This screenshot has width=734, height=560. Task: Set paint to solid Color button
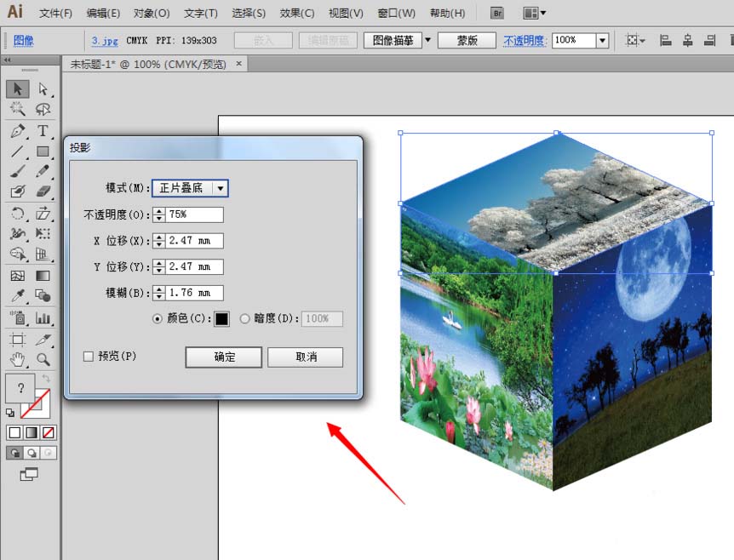[14, 432]
